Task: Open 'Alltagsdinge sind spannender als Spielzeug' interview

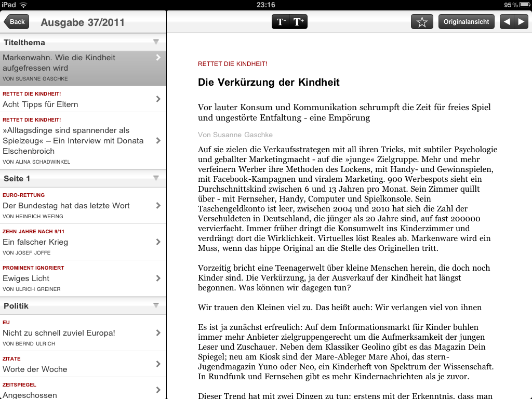Action: point(83,141)
